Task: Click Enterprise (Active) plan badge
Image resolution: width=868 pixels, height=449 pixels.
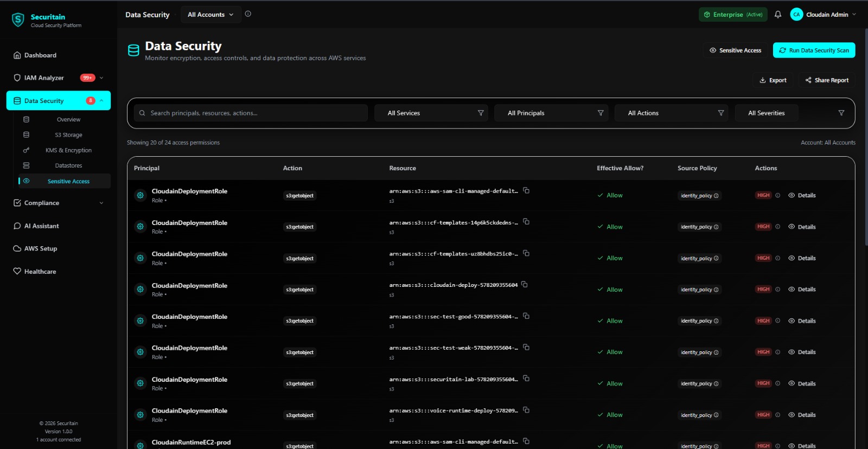Action: tap(733, 15)
